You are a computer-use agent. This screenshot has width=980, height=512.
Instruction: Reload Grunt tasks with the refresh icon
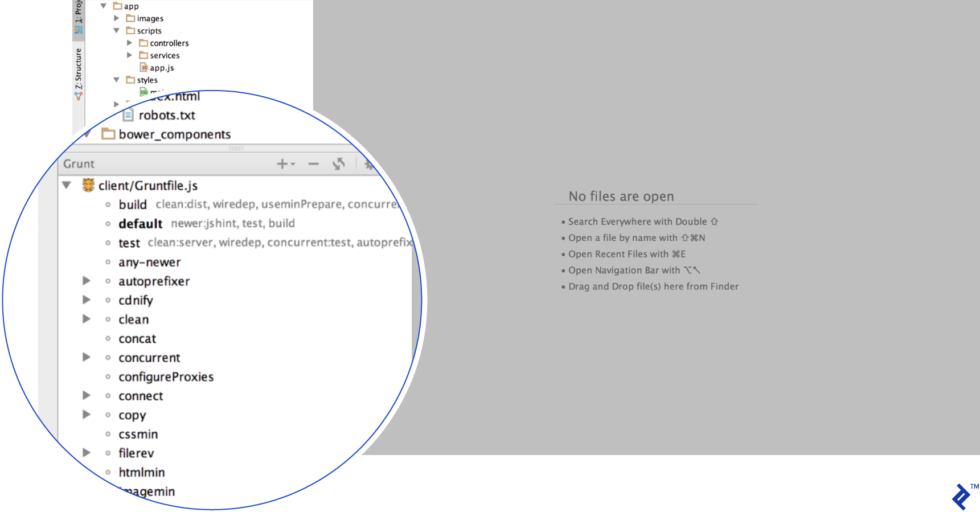[x=339, y=164]
